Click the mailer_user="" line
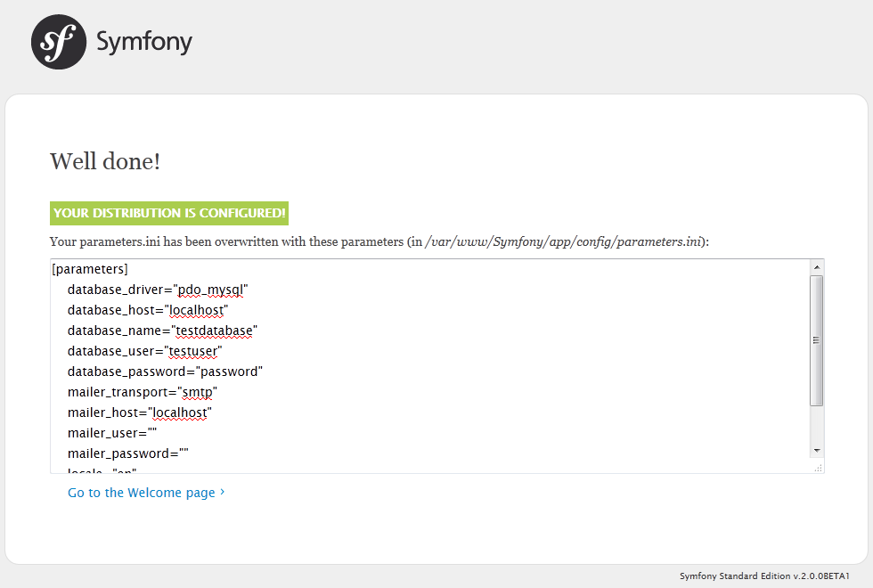 [x=112, y=433]
